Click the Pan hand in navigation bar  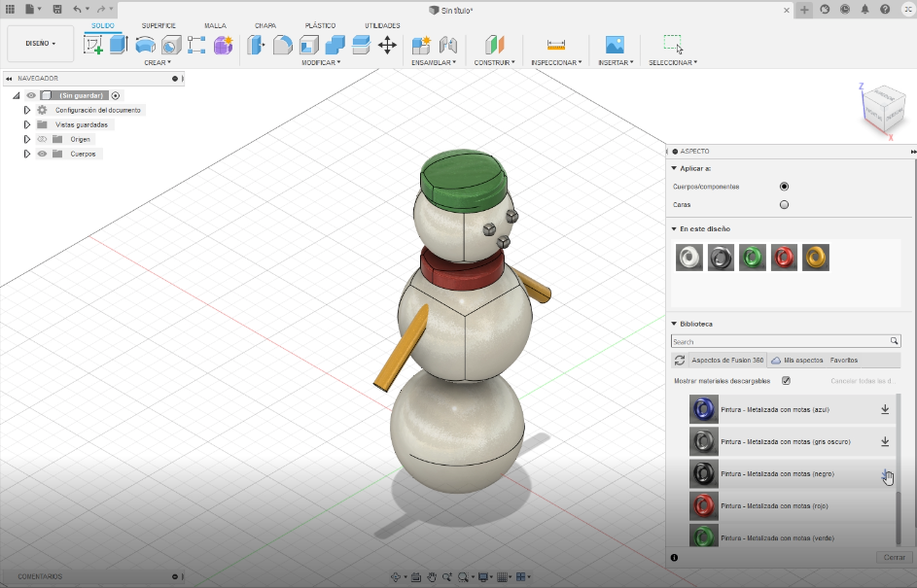point(432,577)
